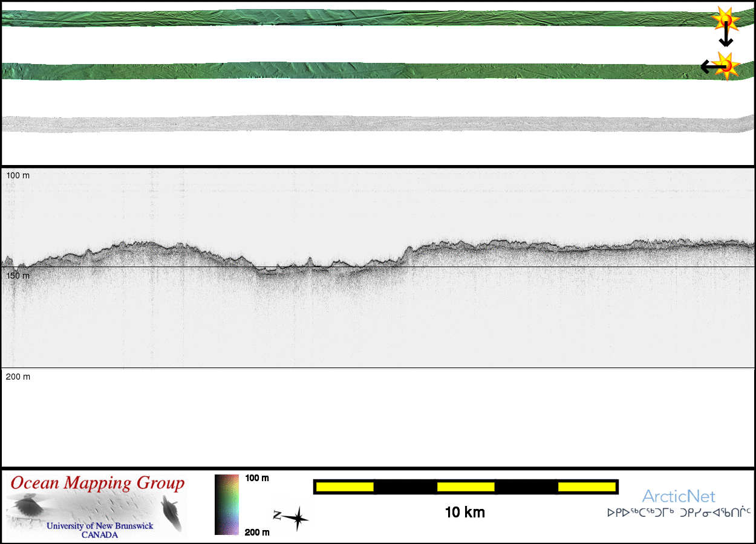The height and width of the screenshot is (544, 756).
Task: Click the left-pointing black arrow
Action: click(x=709, y=66)
